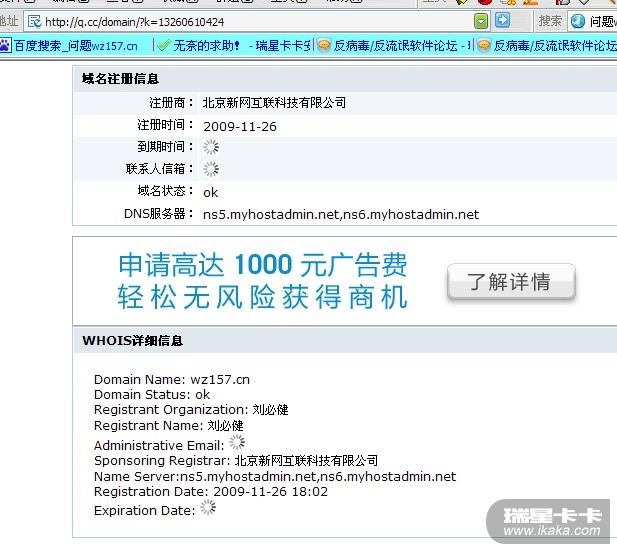Click the Domain Status: ok line
The image size is (617, 550).
[x=152, y=395]
